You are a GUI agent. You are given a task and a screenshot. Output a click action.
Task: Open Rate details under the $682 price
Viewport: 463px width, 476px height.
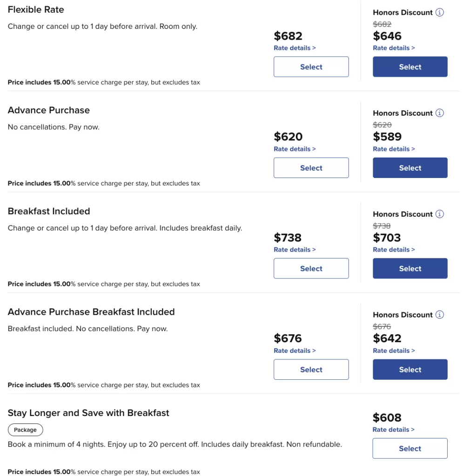click(x=295, y=48)
